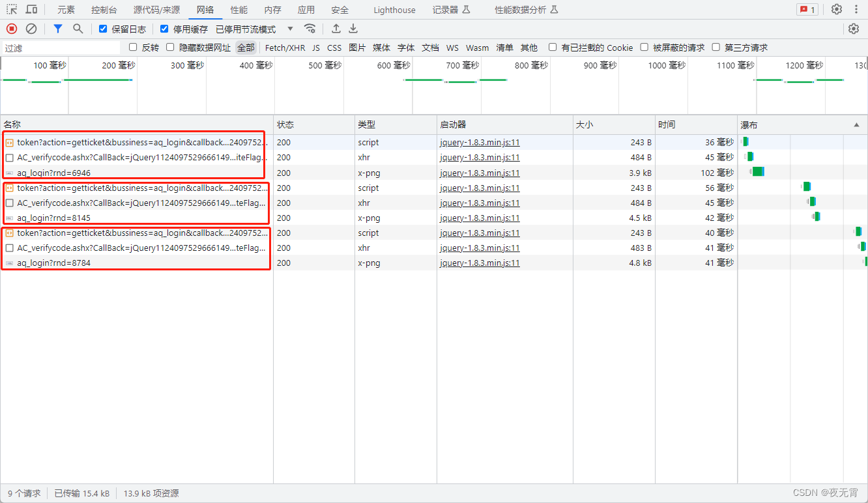The width and height of the screenshot is (868, 503).
Task: Stop recording network log
Action: [12, 29]
